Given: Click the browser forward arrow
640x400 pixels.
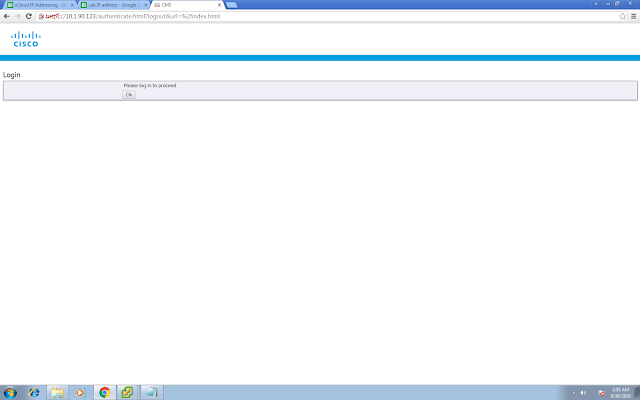Looking at the screenshot, I should (18, 16).
